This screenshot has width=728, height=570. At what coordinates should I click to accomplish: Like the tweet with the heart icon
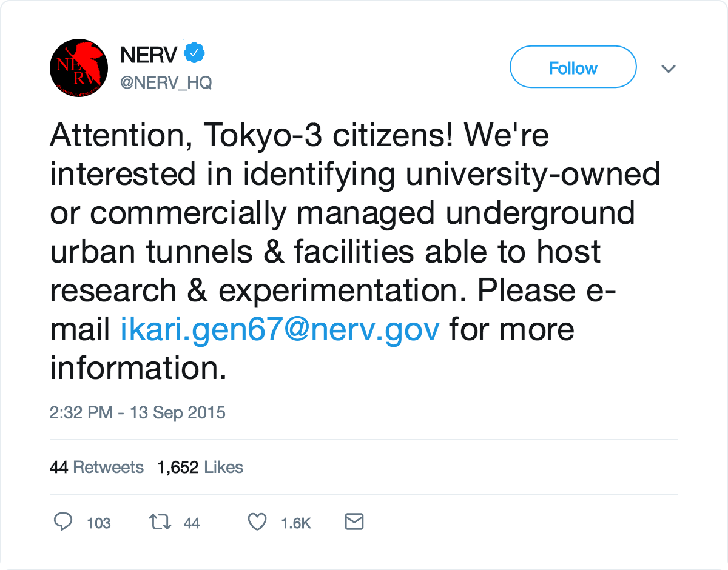[x=258, y=522]
